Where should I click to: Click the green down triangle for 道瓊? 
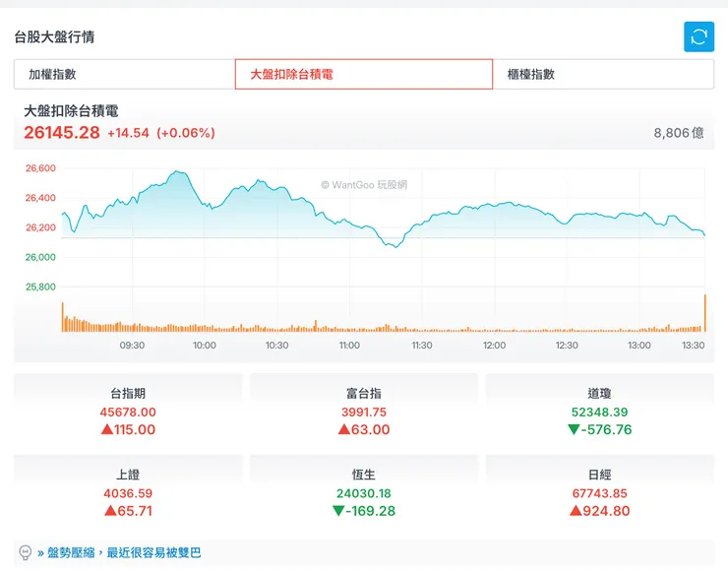pyautogui.click(x=574, y=429)
